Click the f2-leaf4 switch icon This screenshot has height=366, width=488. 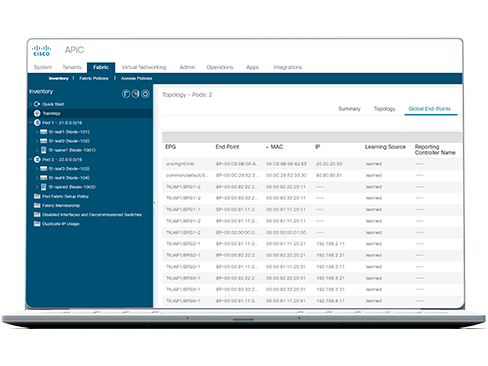(44, 178)
